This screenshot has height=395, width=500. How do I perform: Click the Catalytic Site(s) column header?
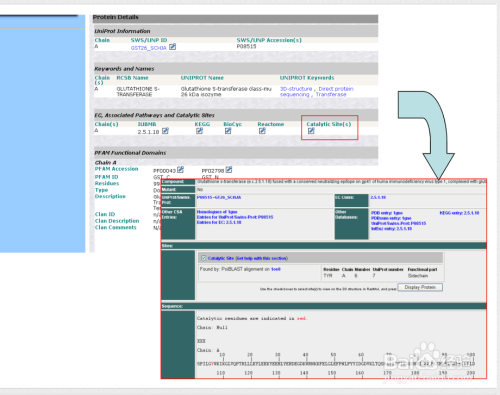tap(329, 124)
